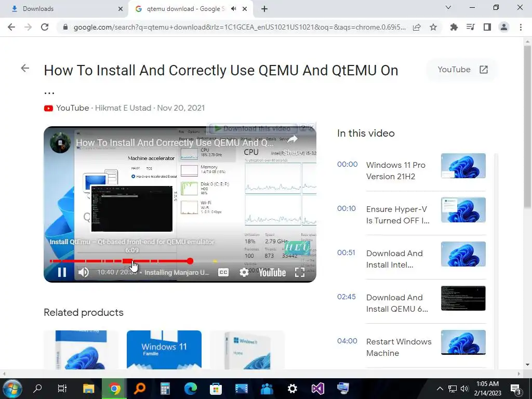Image resolution: width=532 pixels, height=399 pixels.
Task: Share this page icon in address bar
Action: (417, 27)
